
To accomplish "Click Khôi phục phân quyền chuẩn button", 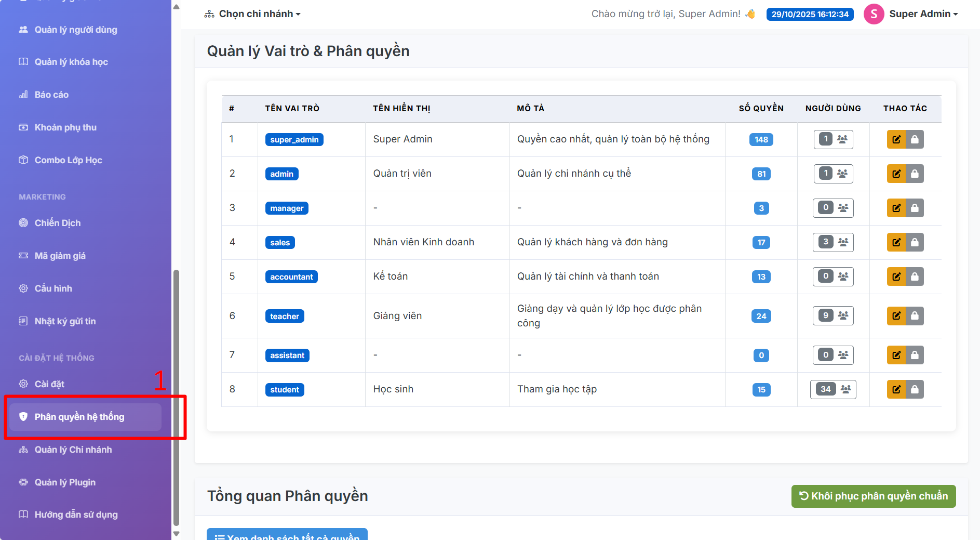I will (x=874, y=496).
